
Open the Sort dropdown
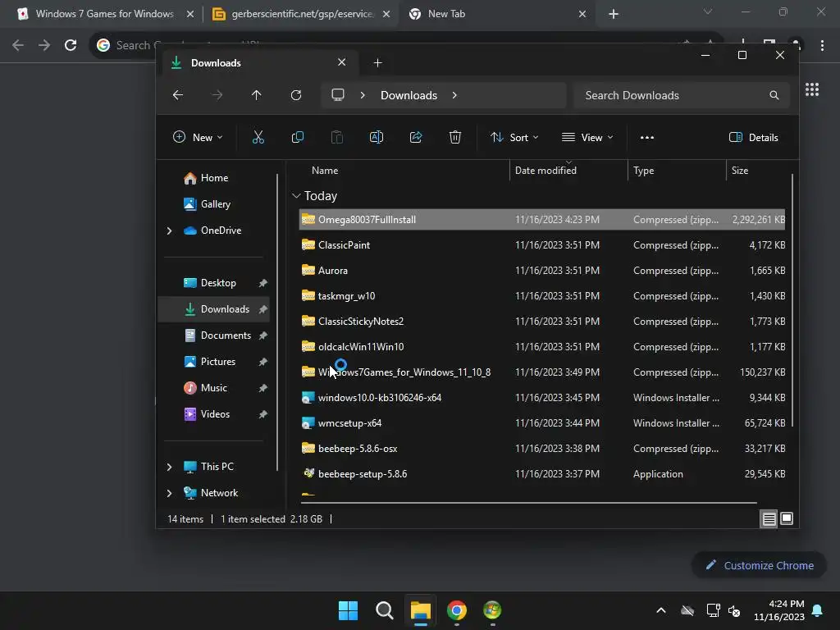coord(514,138)
